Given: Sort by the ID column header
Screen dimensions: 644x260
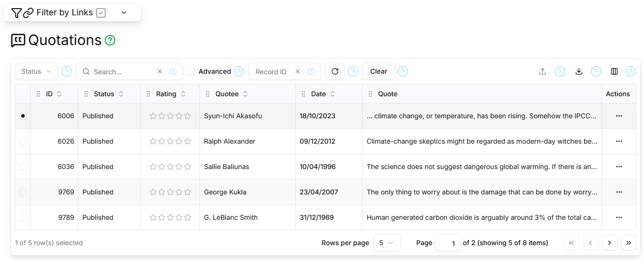Looking at the screenshot, I should point(54,94).
